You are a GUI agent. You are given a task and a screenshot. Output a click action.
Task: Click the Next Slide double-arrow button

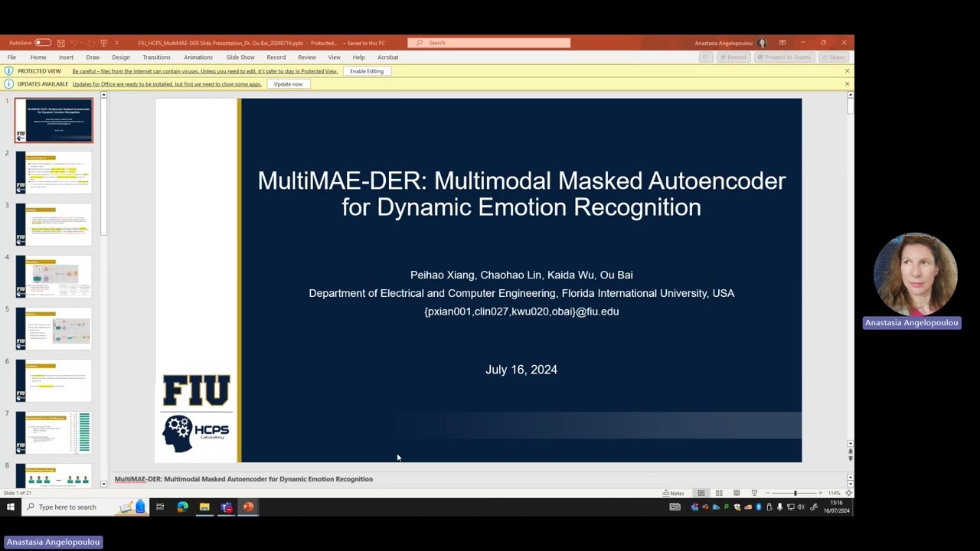click(x=850, y=458)
